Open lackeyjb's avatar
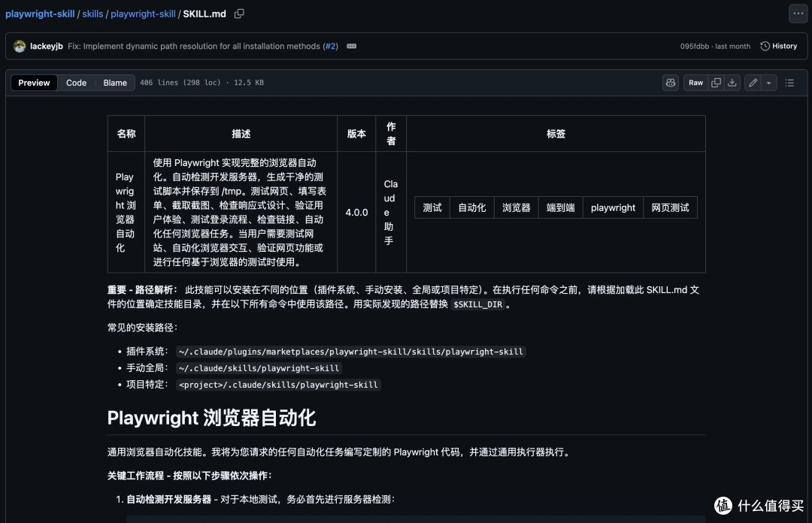 [x=20, y=46]
